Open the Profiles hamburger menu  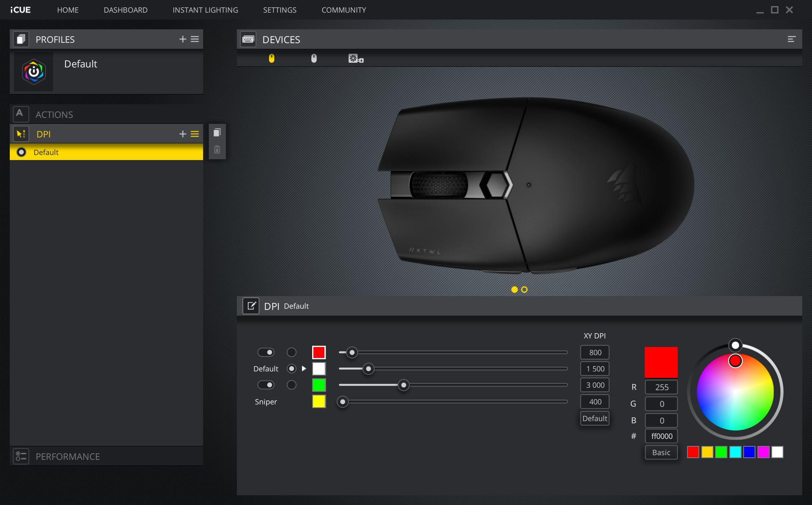tap(195, 39)
